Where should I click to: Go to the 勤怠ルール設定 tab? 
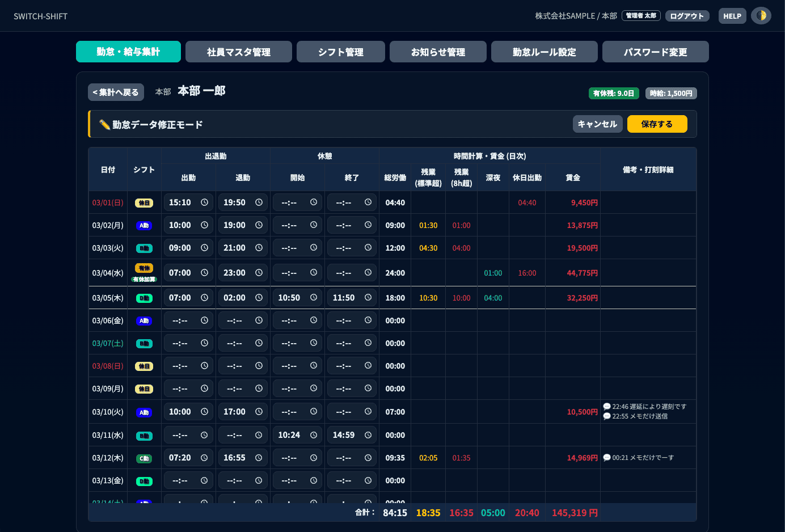coord(544,51)
